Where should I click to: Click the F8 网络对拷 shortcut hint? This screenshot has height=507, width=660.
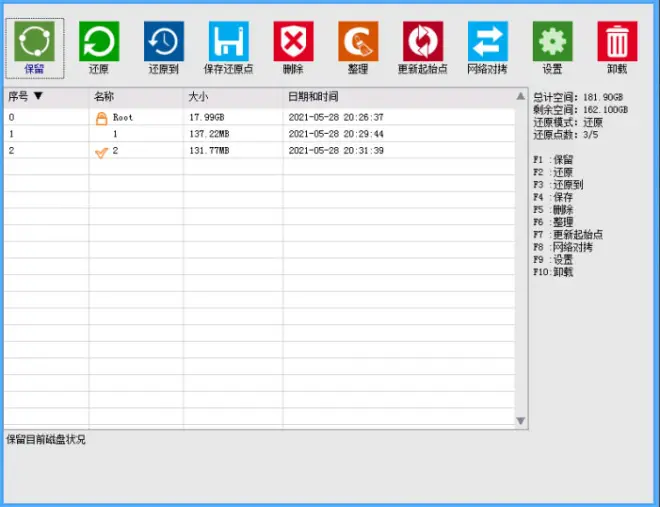pyautogui.click(x=563, y=247)
